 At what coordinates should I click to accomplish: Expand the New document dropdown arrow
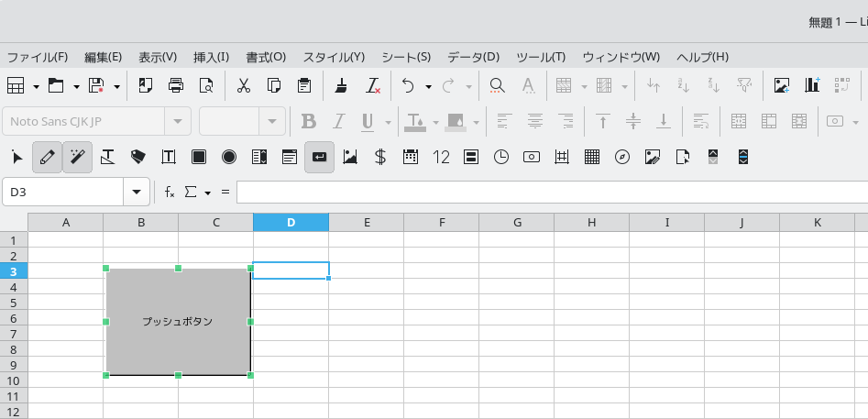[x=36, y=86]
